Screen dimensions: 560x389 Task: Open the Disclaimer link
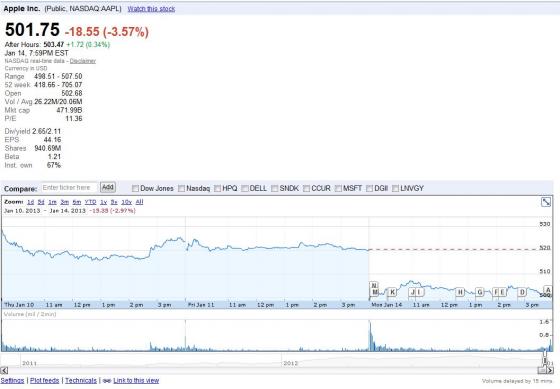coord(83,61)
